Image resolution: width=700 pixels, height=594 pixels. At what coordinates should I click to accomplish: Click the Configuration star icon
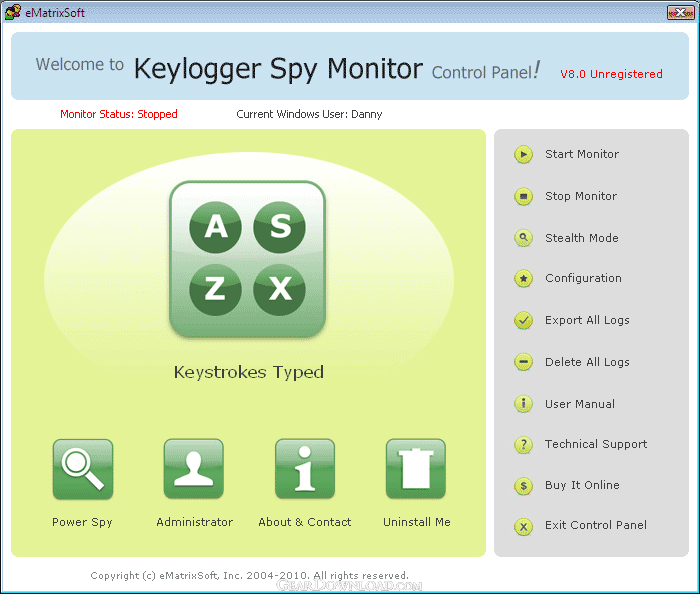tap(523, 278)
